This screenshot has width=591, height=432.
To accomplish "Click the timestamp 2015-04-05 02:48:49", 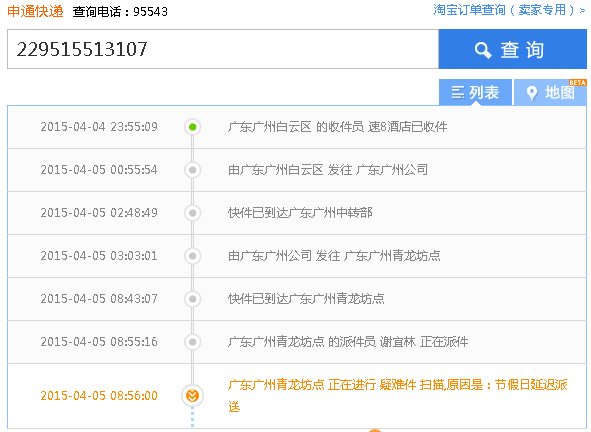I will tap(99, 213).
